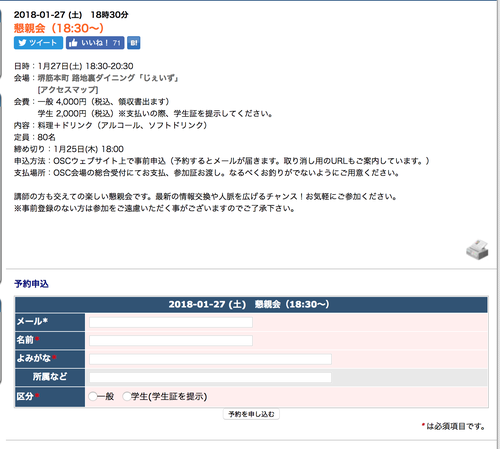Viewport: 500px width, 449px height.
Task: Click the Facebook いいね! button
Action: [95, 43]
